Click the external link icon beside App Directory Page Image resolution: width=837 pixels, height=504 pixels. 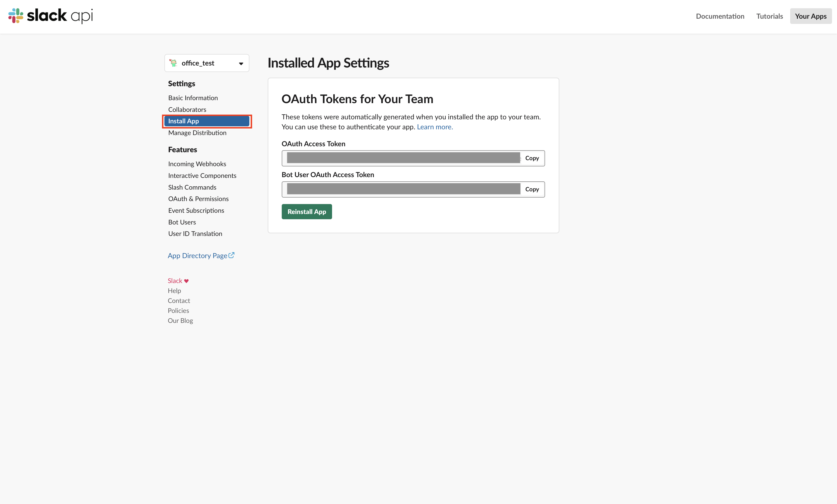tap(232, 255)
